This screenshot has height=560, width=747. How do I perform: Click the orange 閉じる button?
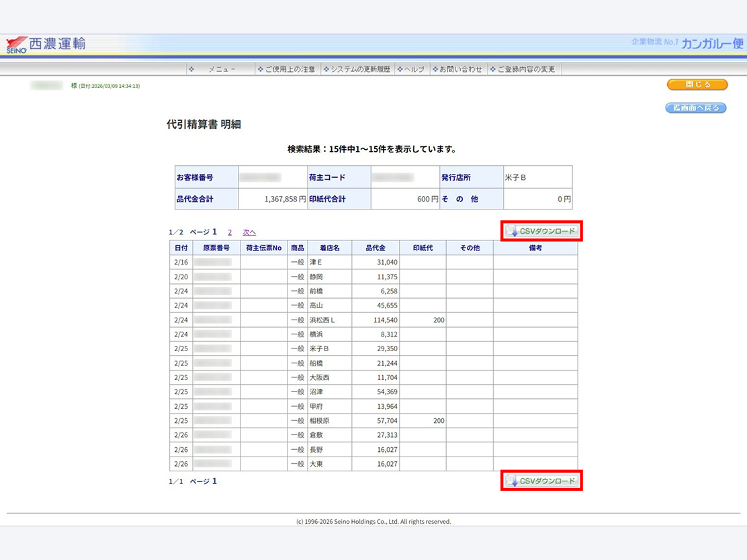[x=697, y=85]
